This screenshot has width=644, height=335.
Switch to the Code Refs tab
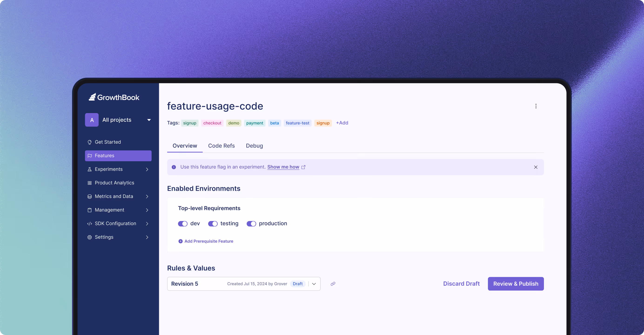[221, 146]
